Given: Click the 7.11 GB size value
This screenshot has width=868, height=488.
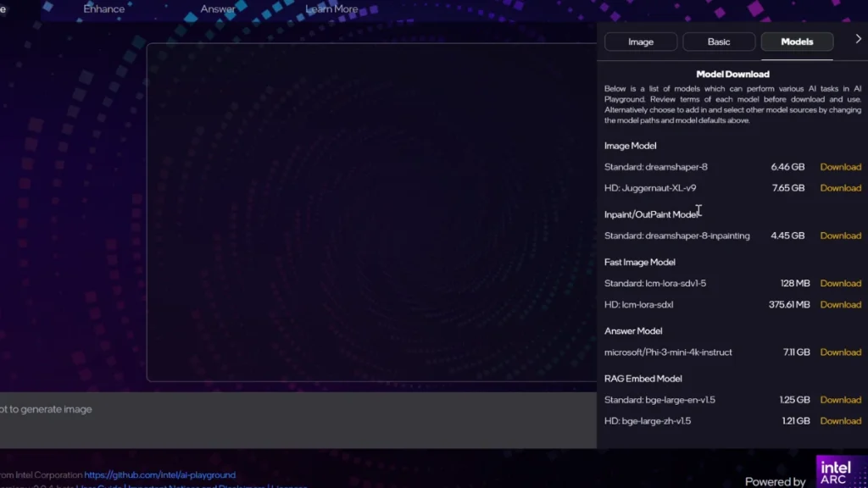Looking at the screenshot, I should click(x=796, y=352).
